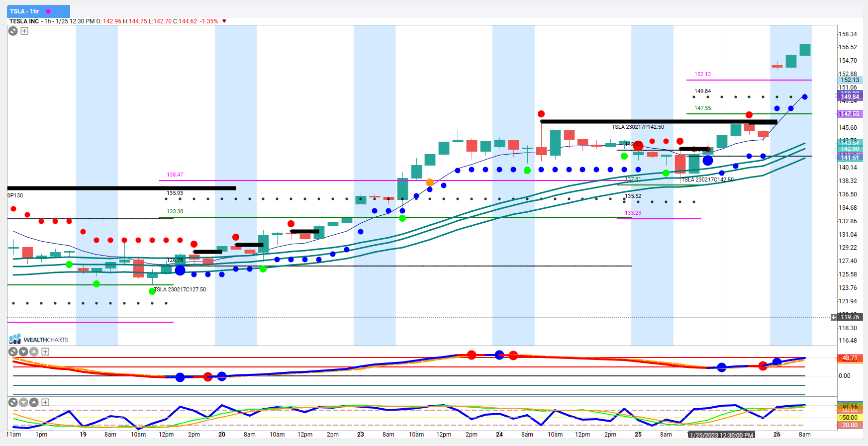Click the magenta 133.23 level label
The width and height of the screenshot is (868, 446).
coord(633,213)
